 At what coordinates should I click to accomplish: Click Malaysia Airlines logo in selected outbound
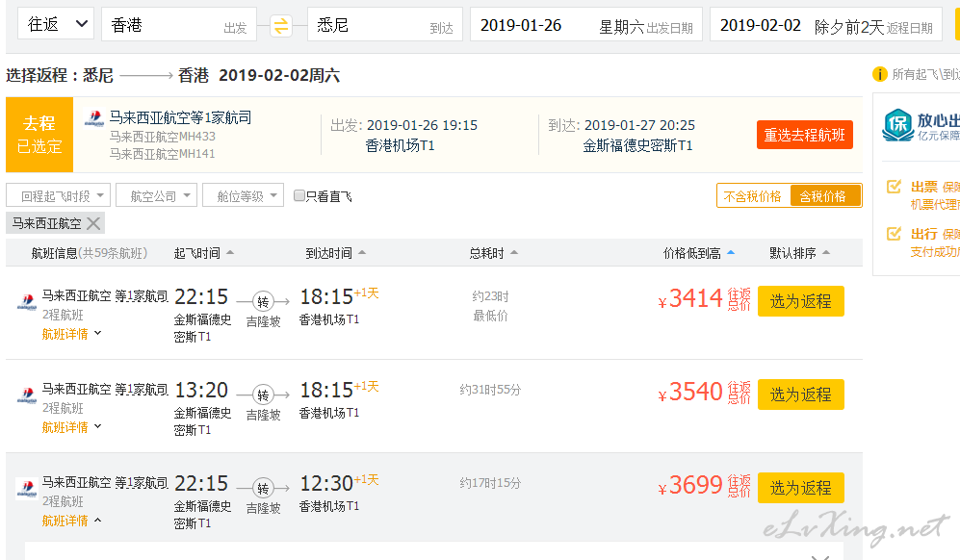pyautogui.click(x=94, y=117)
